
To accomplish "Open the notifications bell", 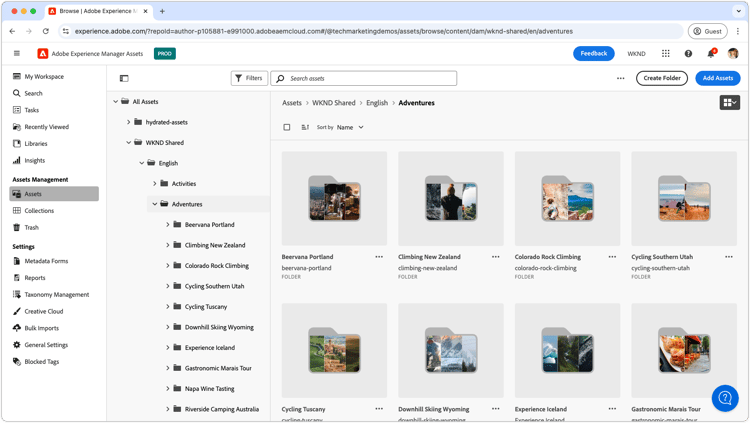I will pos(711,54).
